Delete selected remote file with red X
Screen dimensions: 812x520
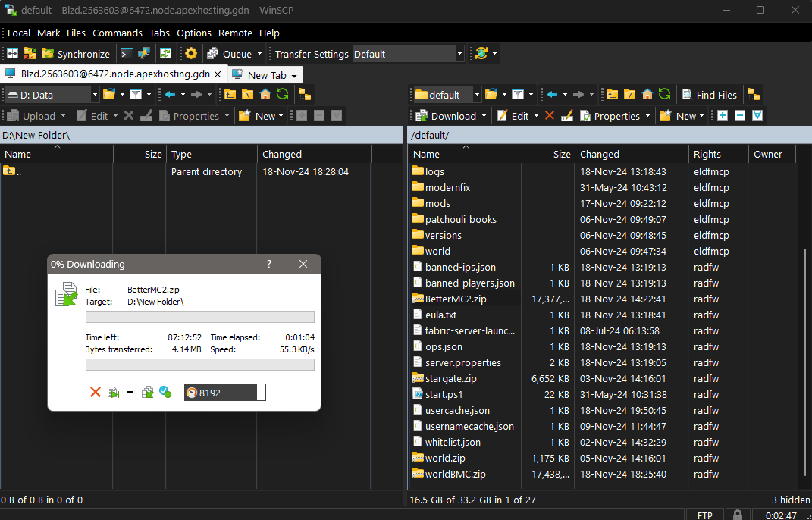pyautogui.click(x=550, y=116)
